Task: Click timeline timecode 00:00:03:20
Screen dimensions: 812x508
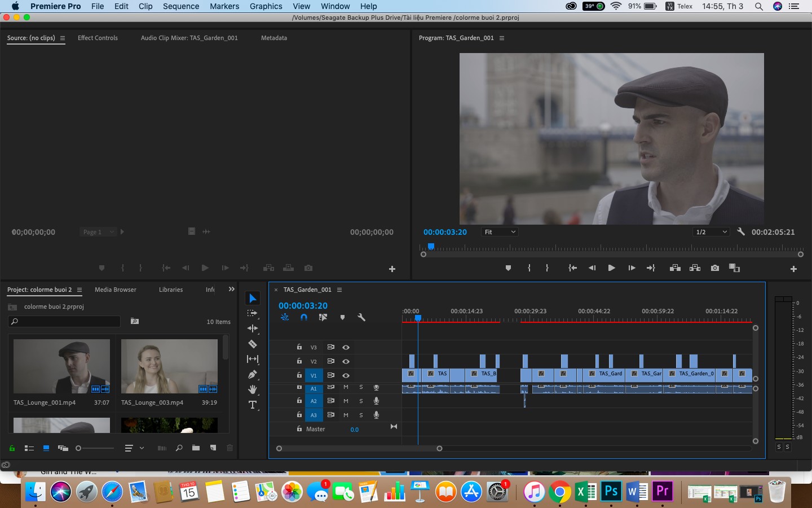Action: tap(303, 305)
